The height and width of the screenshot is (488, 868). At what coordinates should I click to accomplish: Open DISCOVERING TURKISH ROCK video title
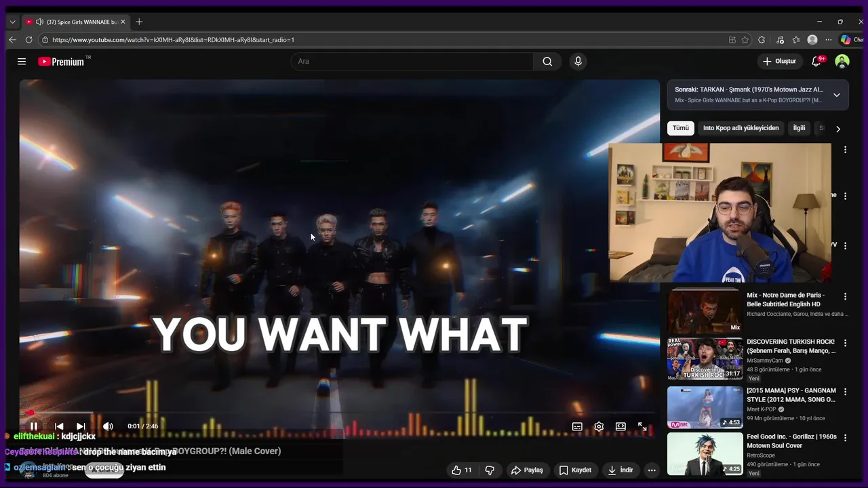point(791,346)
